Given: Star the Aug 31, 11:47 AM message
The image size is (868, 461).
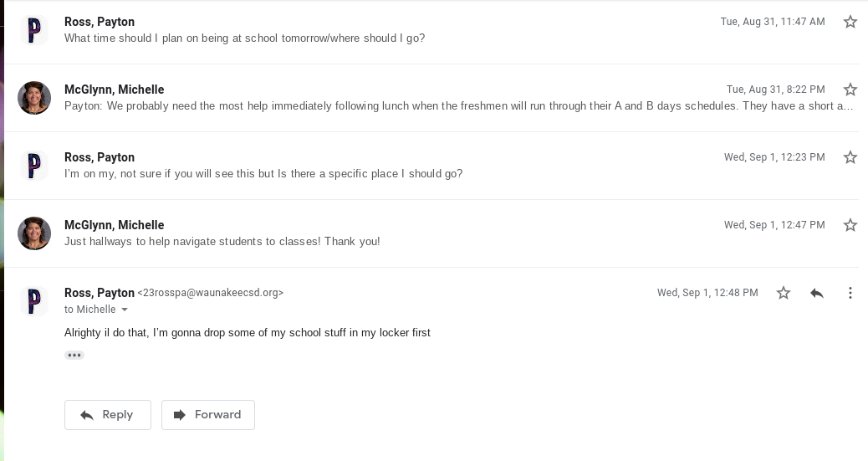Looking at the screenshot, I should pos(850,22).
